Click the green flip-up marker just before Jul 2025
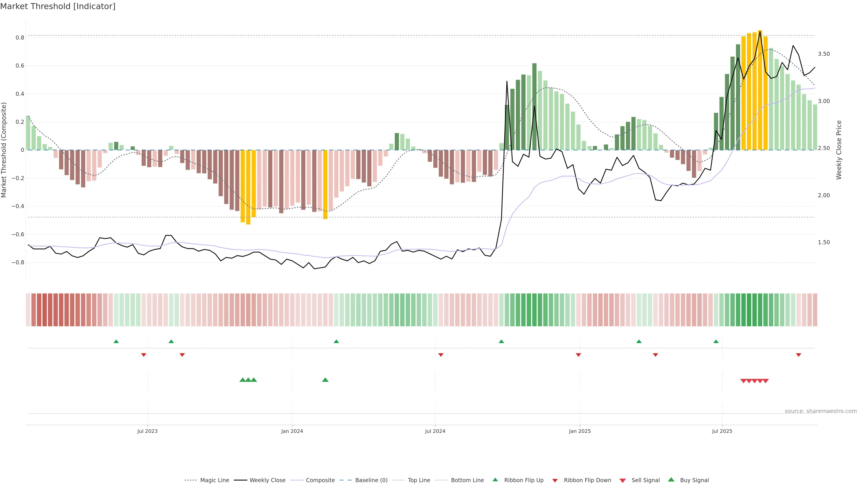The width and height of the screenshot is (868, 488). [x=716, y=342]
